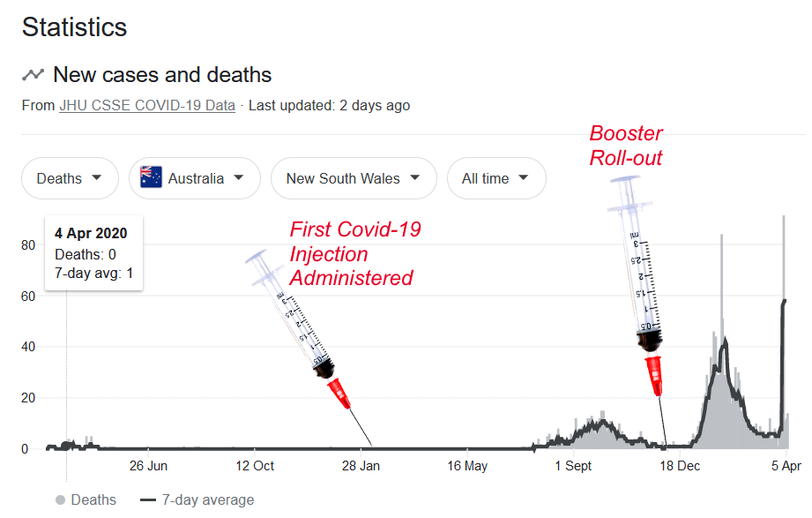The width and height of the screenshot is (812, 518).
Task: Open the All time range dropdown
Action: click(x=496, y=178)
